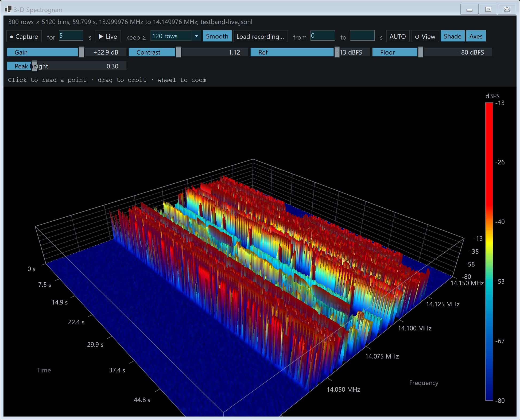The image size is (520, 420).
Task: Start Live streaming playback
Action: (x=108, y=36)
